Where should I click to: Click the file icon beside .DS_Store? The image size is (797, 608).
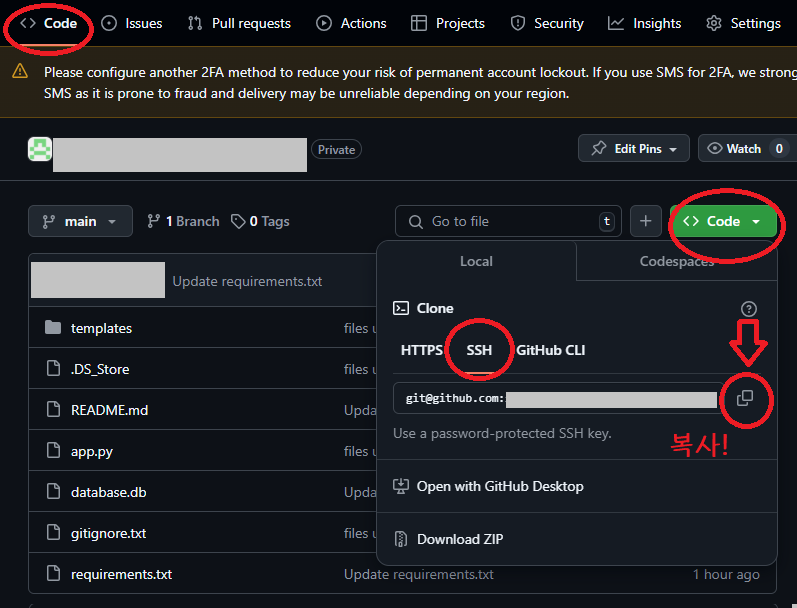(53, 368)
